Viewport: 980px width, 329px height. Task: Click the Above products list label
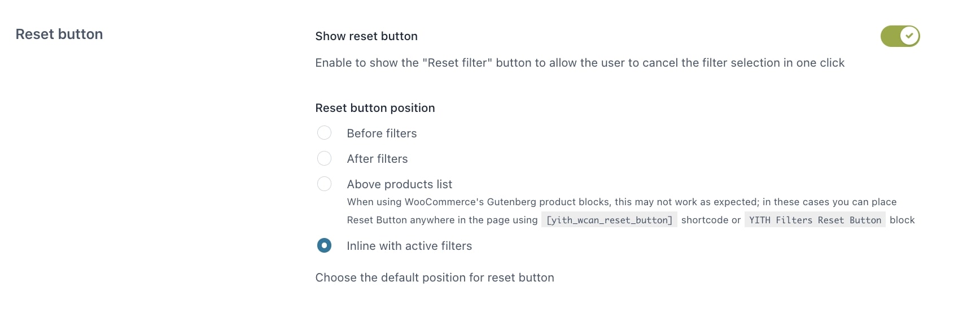click(399, 184)
